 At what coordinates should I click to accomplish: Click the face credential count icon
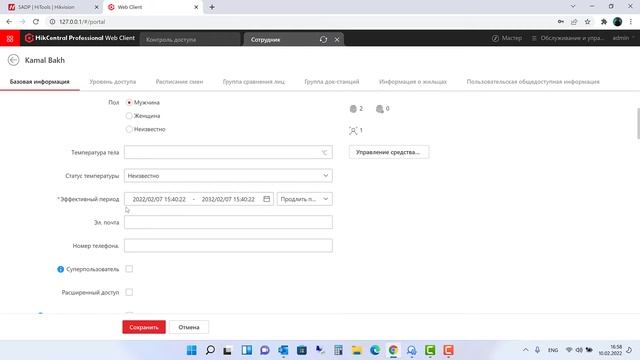(x=353, y=131)
